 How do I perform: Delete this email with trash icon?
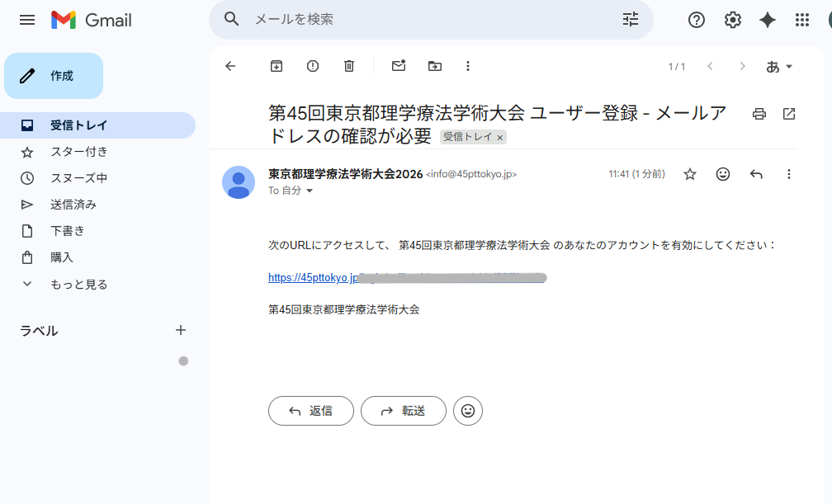click(348, 66)
